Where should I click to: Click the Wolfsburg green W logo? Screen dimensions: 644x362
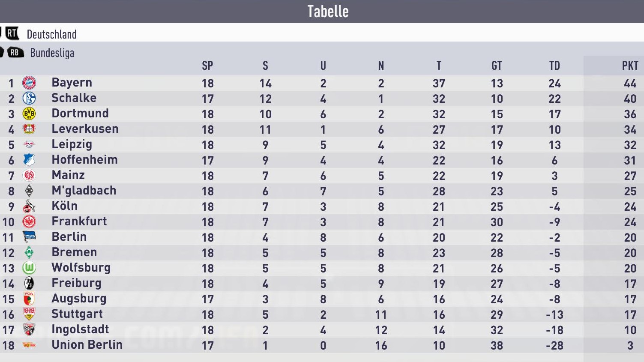click(29, 268)
